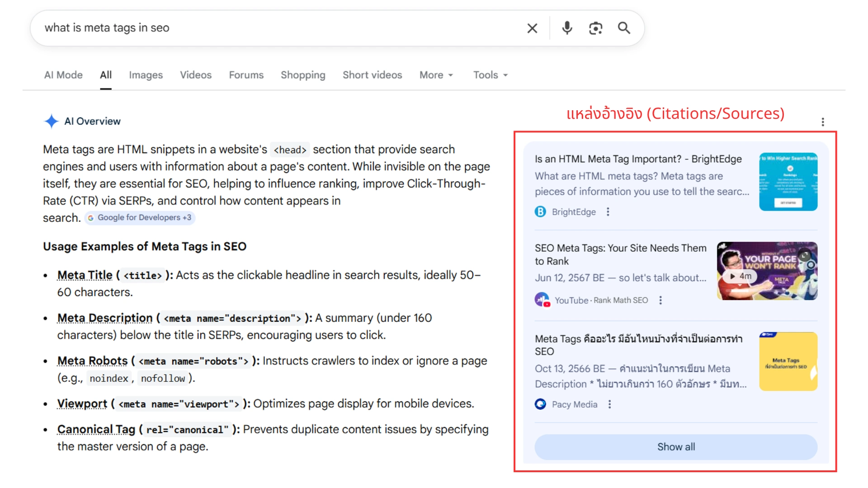Click the Viewport underlined term
The height and width of the screenshot is (488, 868).
point(82,404)
